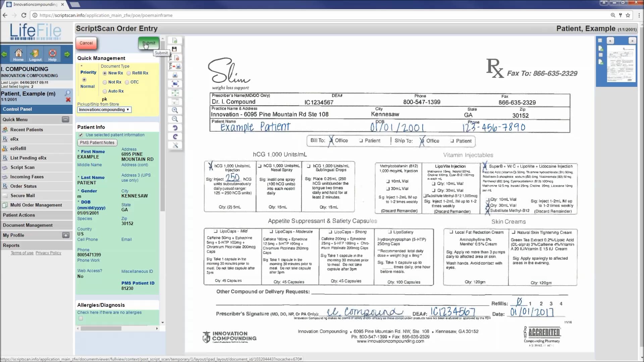Click the Submit button

[148, 43]
